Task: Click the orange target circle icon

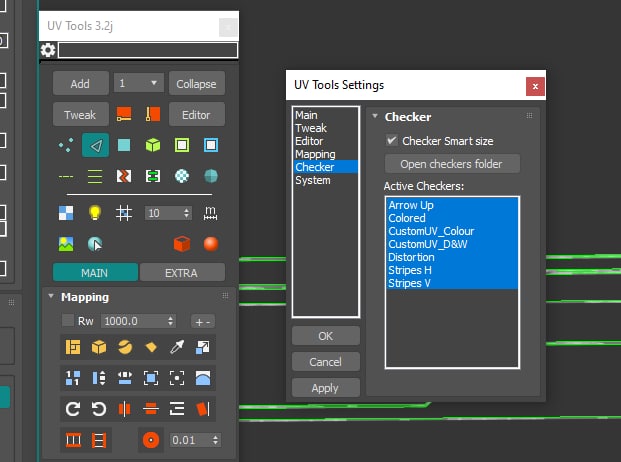Action: point(151,440)
